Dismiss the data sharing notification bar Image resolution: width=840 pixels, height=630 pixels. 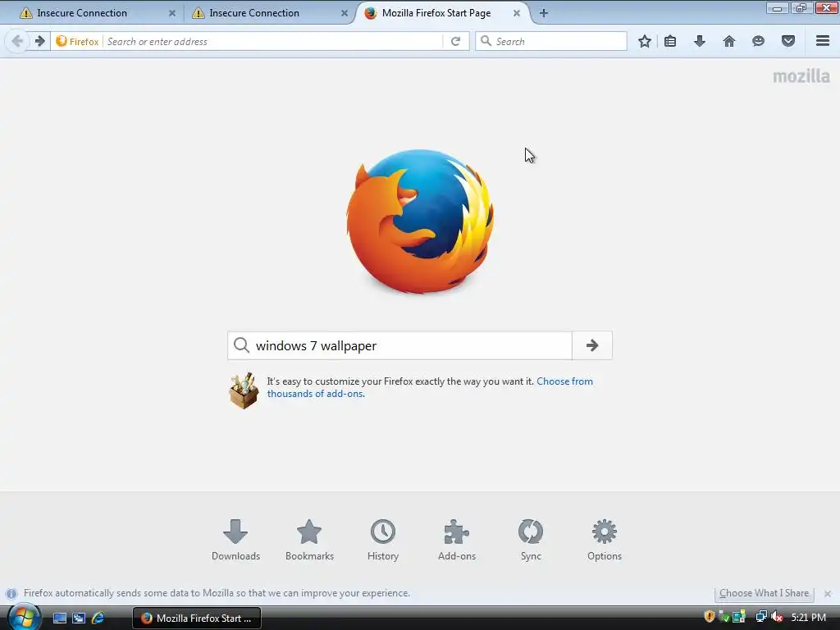(x=828, y=594)
